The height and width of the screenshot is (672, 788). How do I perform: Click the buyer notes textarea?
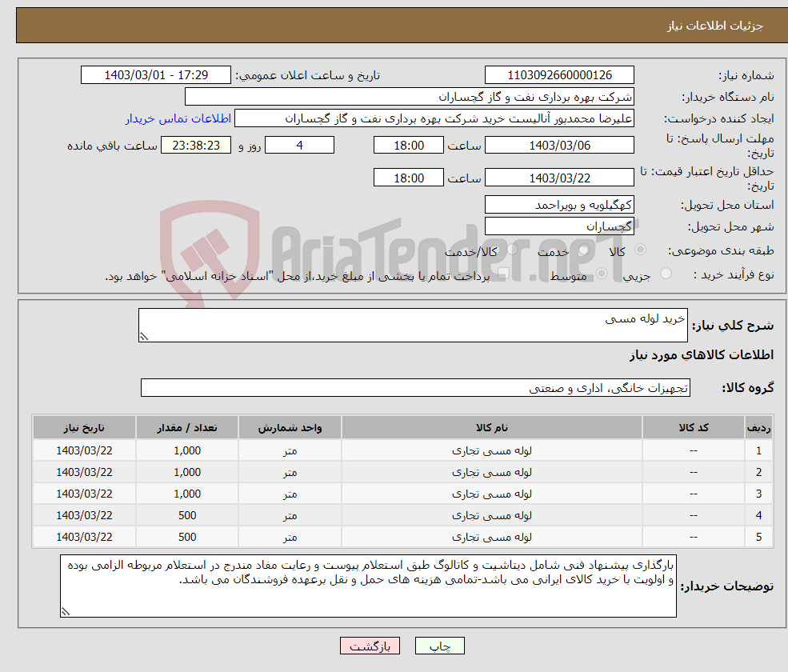click(368, 586)
